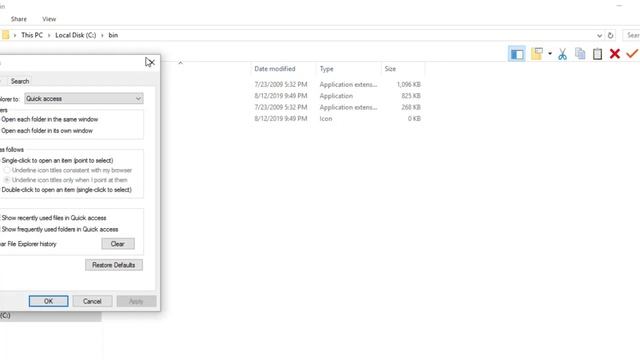Select Underline icon titles only when pointed
The height and width of the screenshot is (360, 640).
click(65, 180)
